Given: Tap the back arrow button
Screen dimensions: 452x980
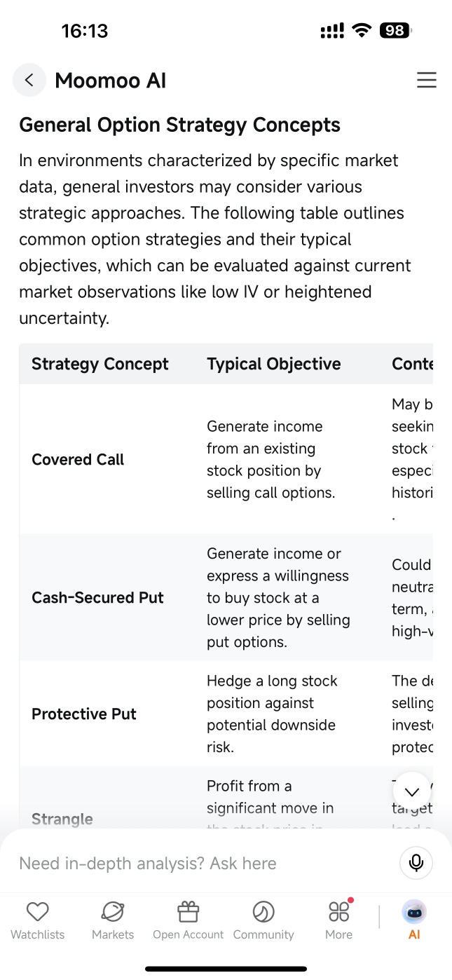Looking at the screenshot, I should click(x=29, y=80).
